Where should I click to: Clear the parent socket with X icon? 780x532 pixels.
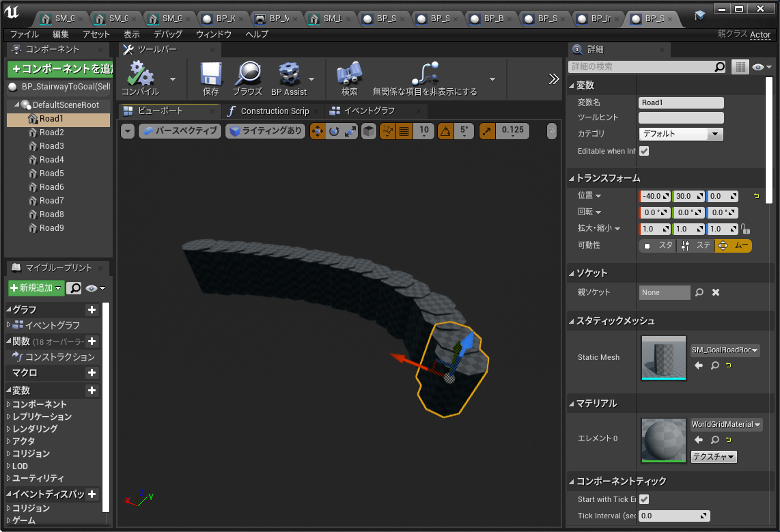pos(716,292)
